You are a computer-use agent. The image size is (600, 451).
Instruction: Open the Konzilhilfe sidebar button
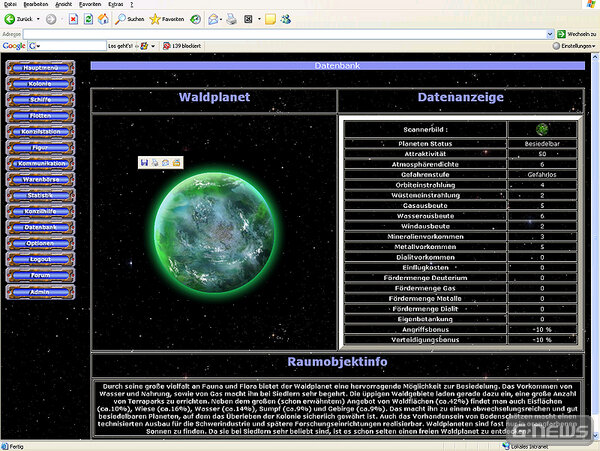(40, 211)
